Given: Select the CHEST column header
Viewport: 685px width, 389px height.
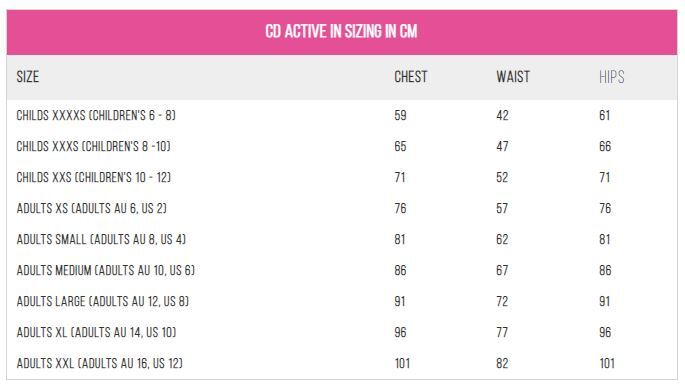Looking at the screenshot, I should [411, 77].
